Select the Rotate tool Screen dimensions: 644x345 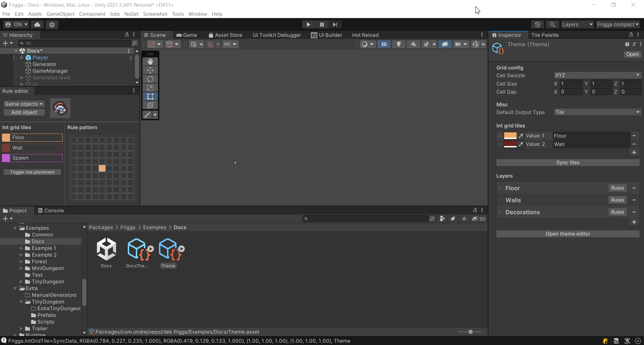point(150,79)
